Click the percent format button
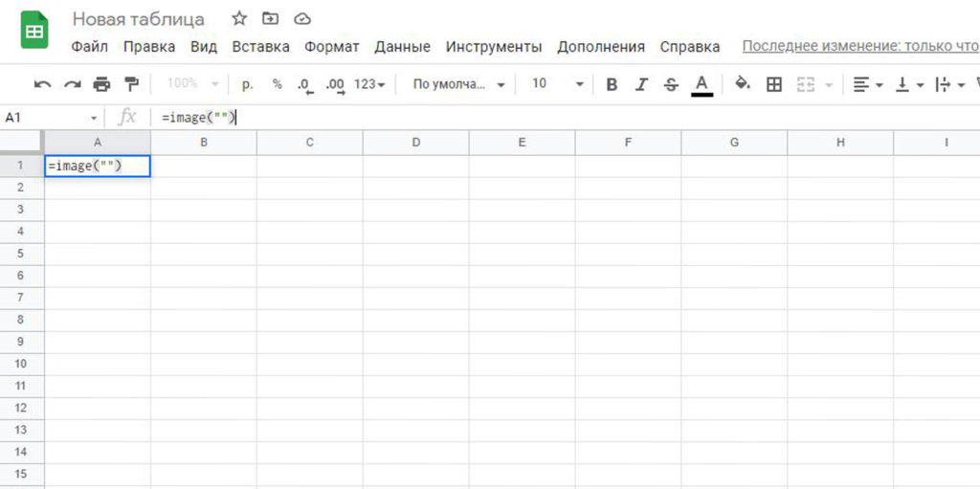The height and width of the screenshot is (489, 980). coord(278,84)
